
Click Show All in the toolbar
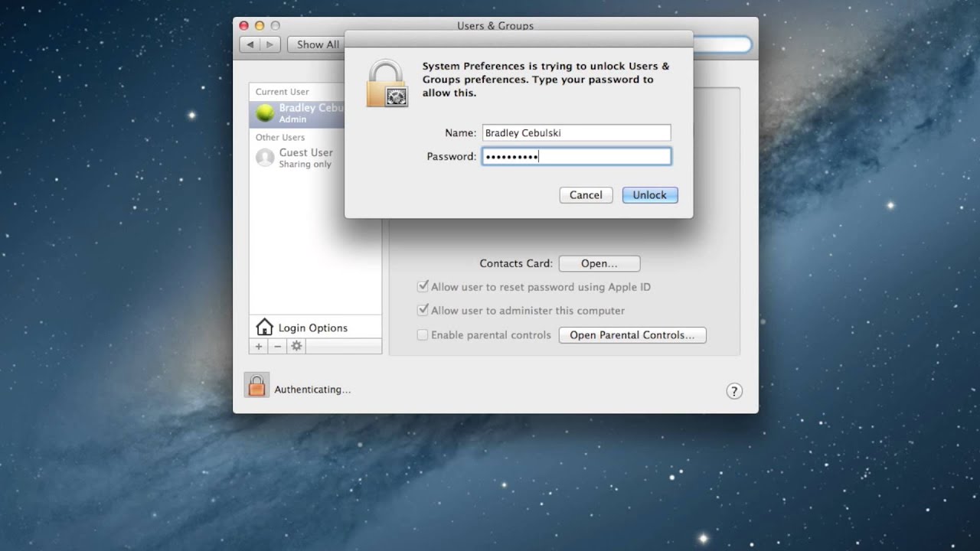[317, 44]
